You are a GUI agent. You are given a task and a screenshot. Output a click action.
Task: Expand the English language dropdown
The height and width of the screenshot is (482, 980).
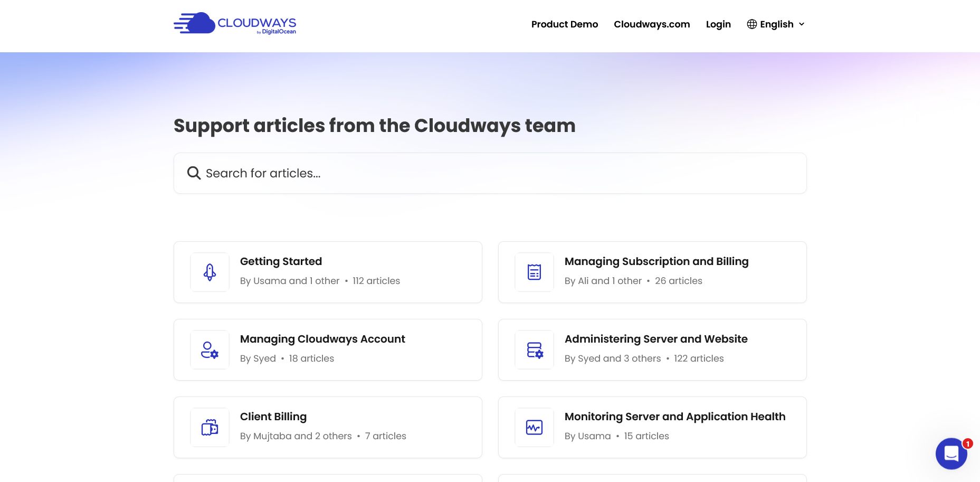point(776,24)
